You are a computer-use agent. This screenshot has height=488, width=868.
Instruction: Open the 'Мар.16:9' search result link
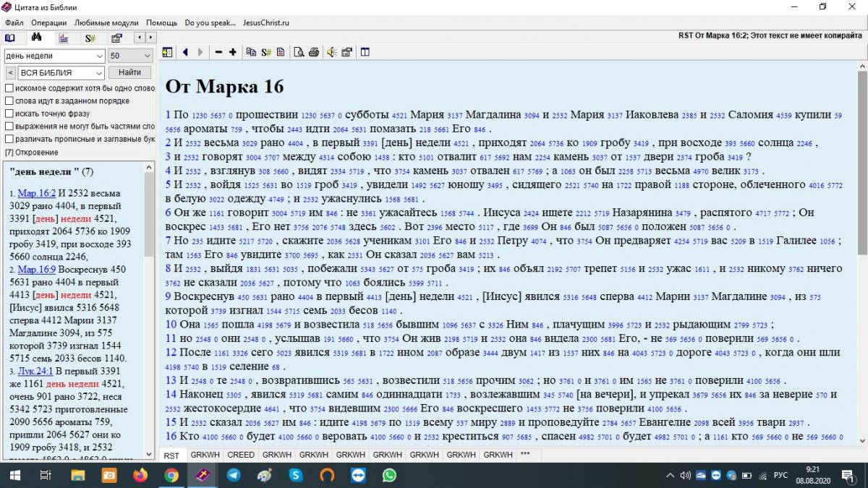[x=37, y=269]
